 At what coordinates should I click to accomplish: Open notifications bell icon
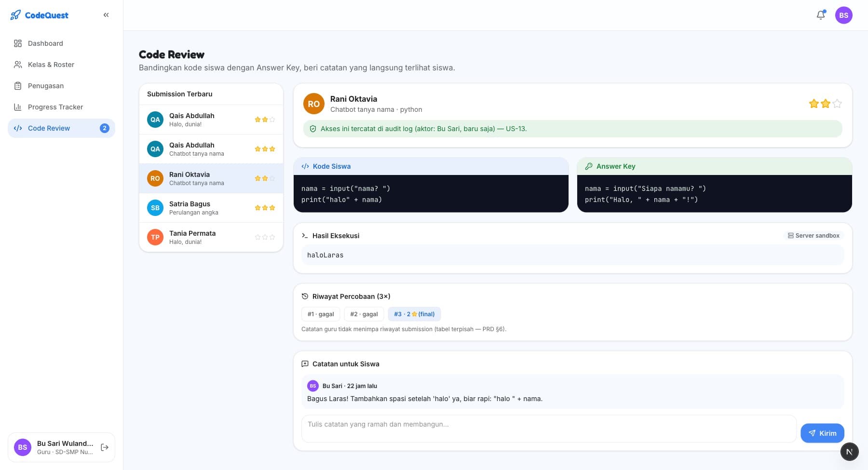821,15
